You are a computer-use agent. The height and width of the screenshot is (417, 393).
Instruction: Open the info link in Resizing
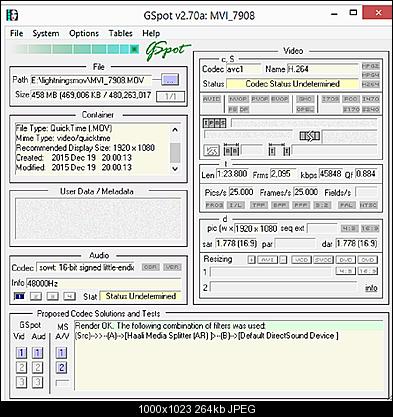[x=371, y=288]
